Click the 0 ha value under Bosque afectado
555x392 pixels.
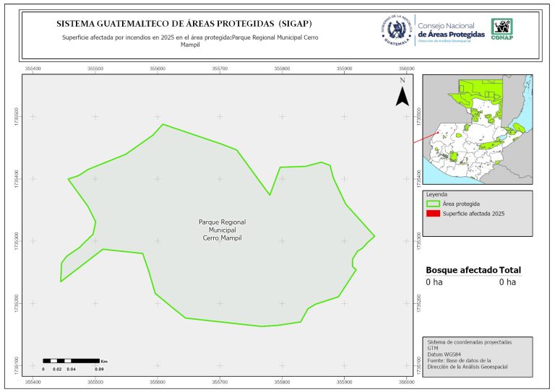[x=434, y=282]
